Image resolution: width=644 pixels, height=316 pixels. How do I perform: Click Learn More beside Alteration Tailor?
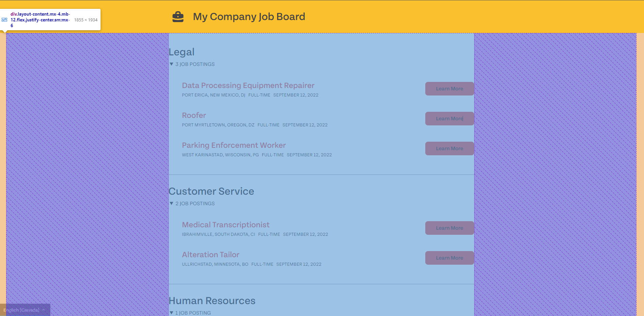coord(449,258)
